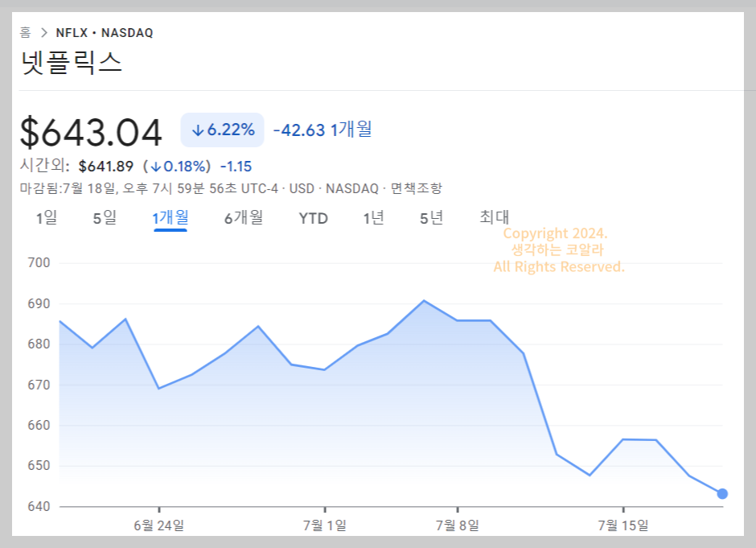Click the 640 y-axis label
This screenshot has height=548, width=756.
(39, 506)
